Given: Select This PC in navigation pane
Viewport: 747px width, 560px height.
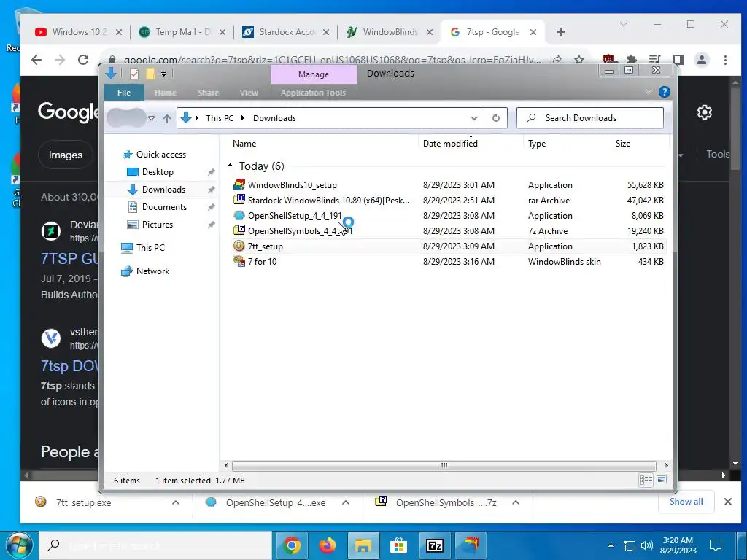Looking at the screenshot, I should pyautogui.click(x=150, y=248).
